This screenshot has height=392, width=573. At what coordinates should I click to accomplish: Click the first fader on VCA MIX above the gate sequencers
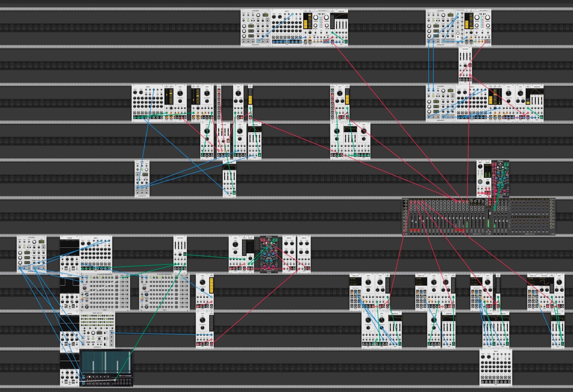coord(175,246)
